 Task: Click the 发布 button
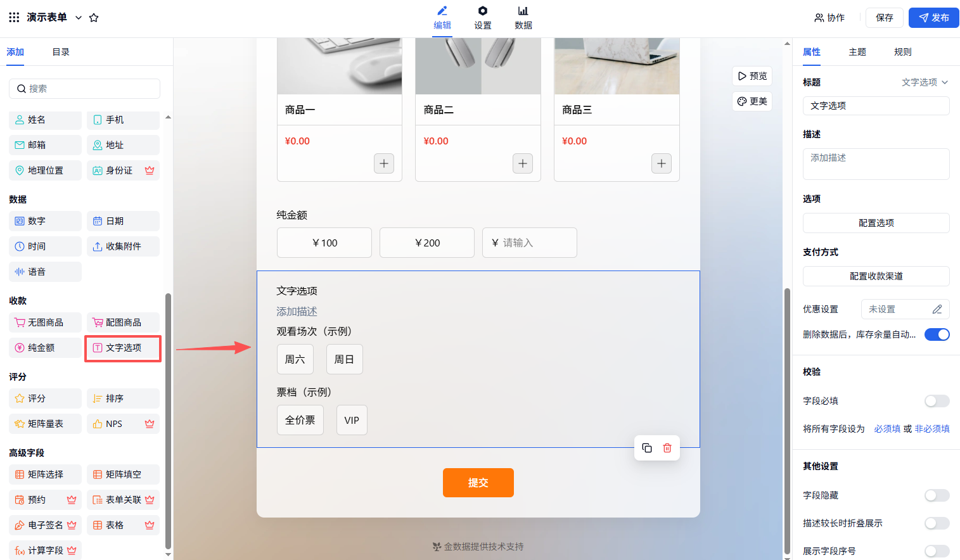click(x=933, y=18)
